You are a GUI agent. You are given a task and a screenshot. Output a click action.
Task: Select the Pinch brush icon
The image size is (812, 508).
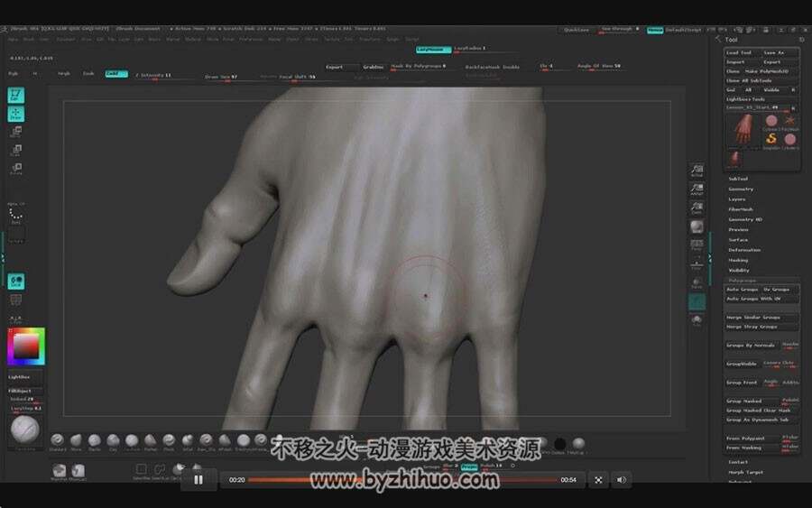tap(169, 440)
